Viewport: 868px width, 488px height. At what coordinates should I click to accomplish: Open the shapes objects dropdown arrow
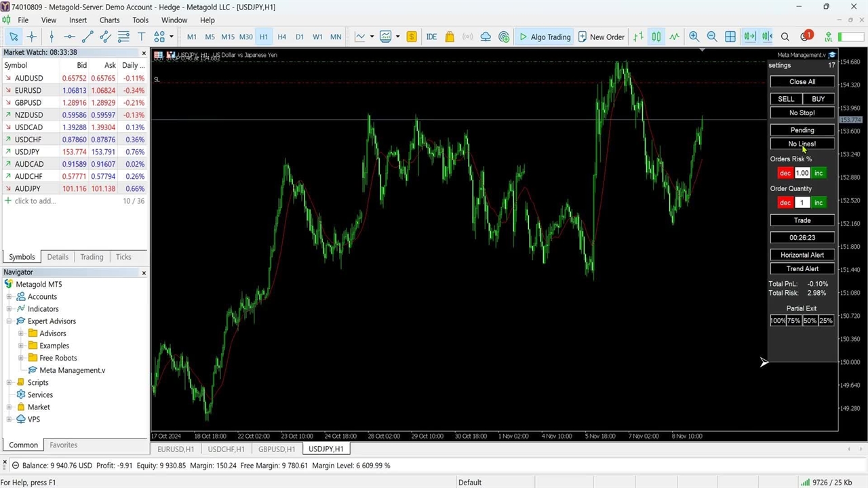[171, 37]
